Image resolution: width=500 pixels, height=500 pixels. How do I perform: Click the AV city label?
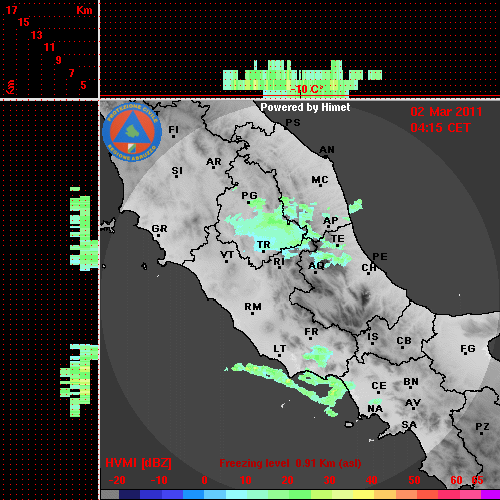click(x=413, y=403)
